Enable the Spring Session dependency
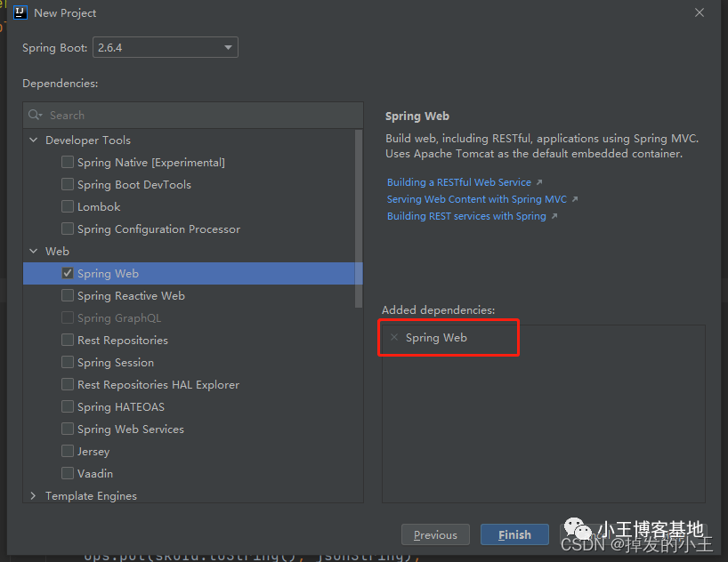This screenshot has height=562, width=728. 68,363
